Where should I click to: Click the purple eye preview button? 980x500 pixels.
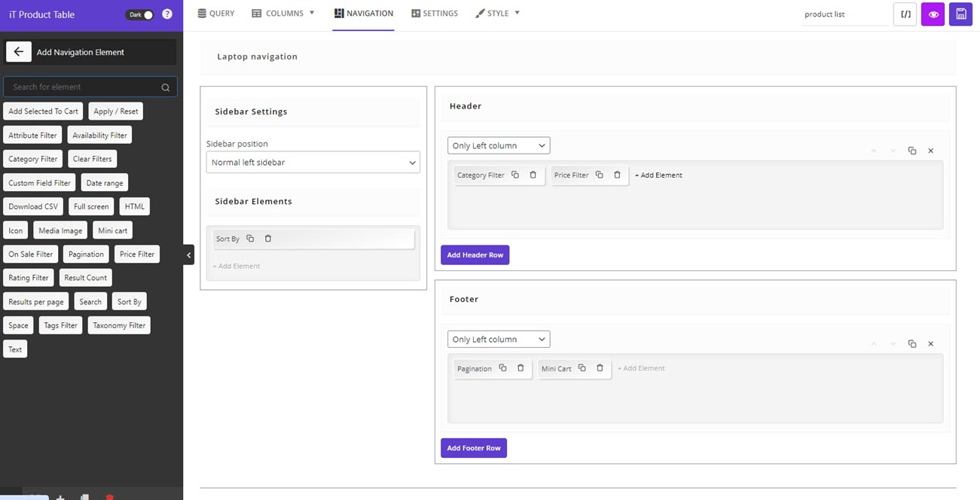(933, 14)
